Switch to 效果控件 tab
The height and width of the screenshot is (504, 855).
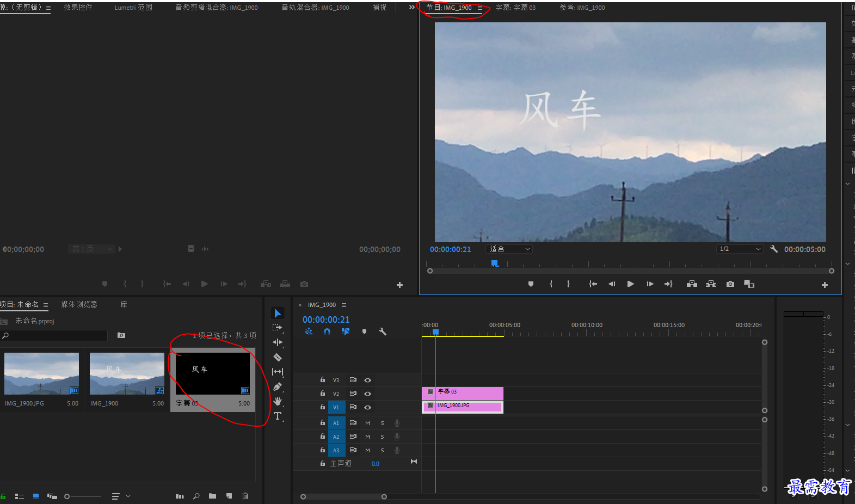[x=78, y=8]
